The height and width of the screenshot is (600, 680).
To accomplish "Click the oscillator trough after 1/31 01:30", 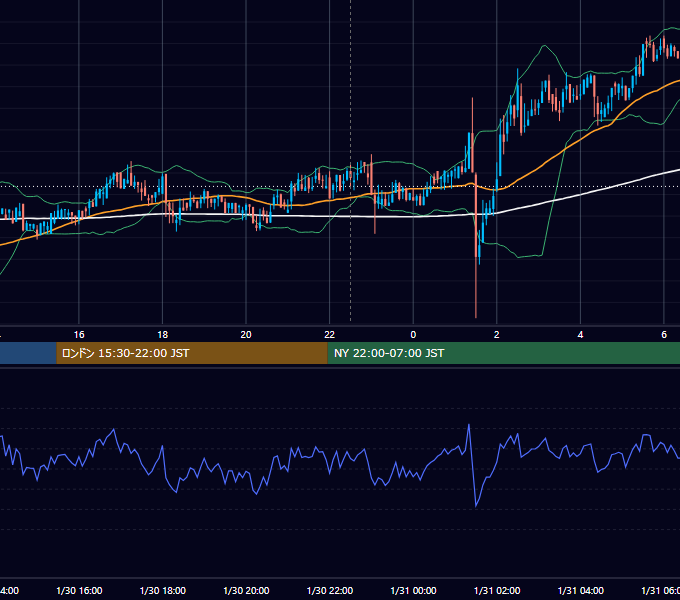I will click(x=476, y=505).
